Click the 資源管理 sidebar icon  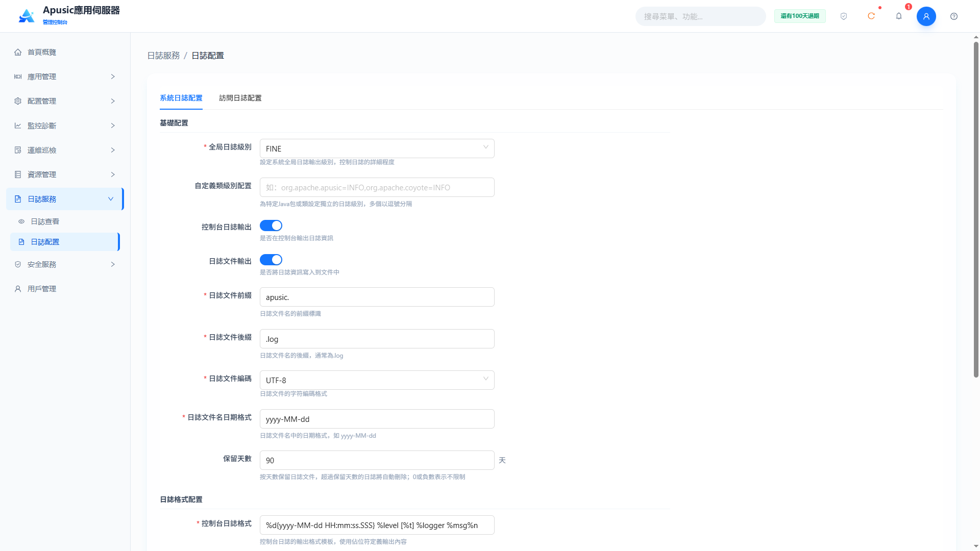pos(18,174)
